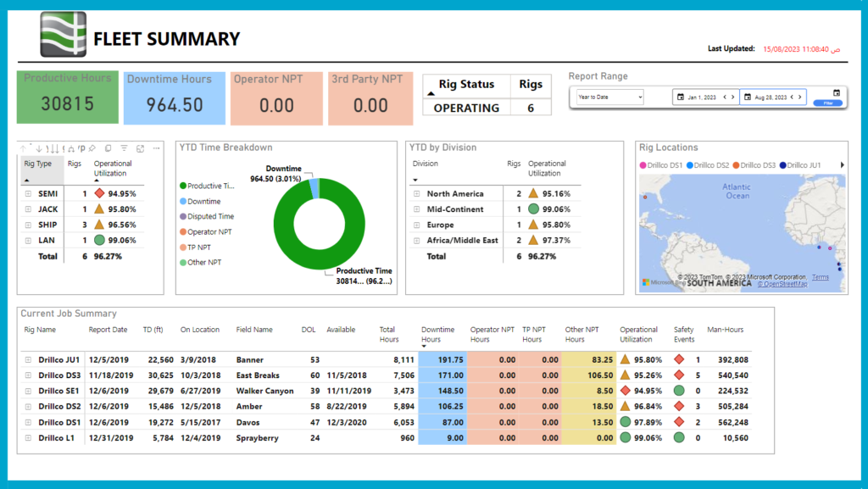This screenshot has height=489, width=868.
Task: Click the fleet logo beside FLEET SUMMARY
Action: pos(63,35)
